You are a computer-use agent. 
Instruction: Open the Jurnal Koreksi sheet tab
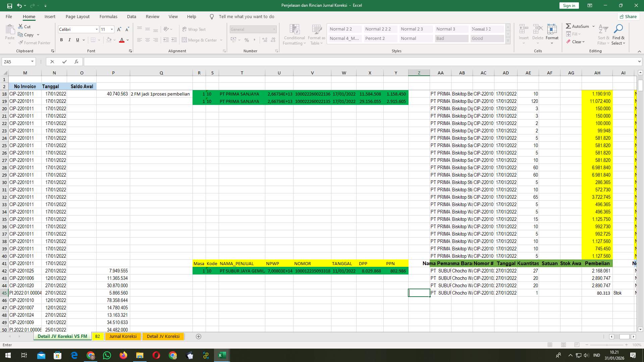pyautogui.click(x=123, y=336)
